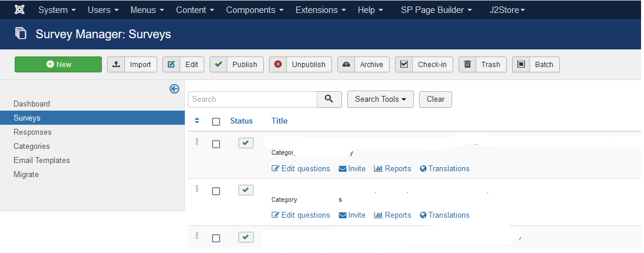Open the Components dropdown menu
644x253 pixels.
pos(254,10)
